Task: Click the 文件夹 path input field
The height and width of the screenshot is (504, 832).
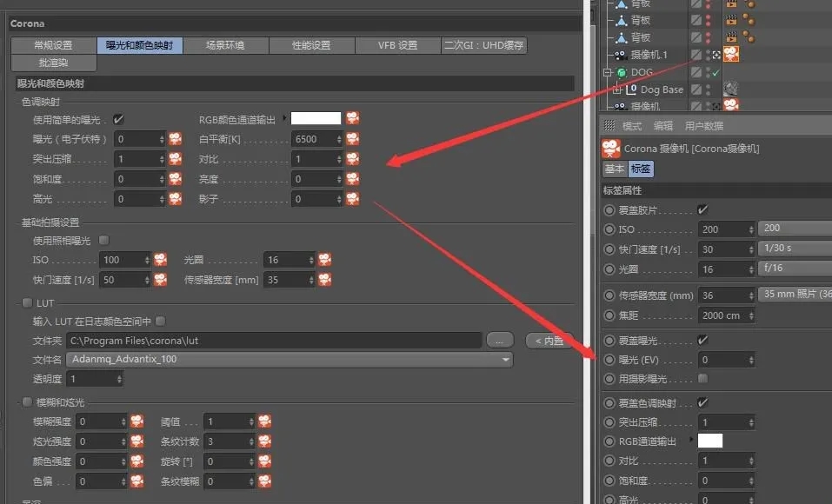Action: click(274, 340)
